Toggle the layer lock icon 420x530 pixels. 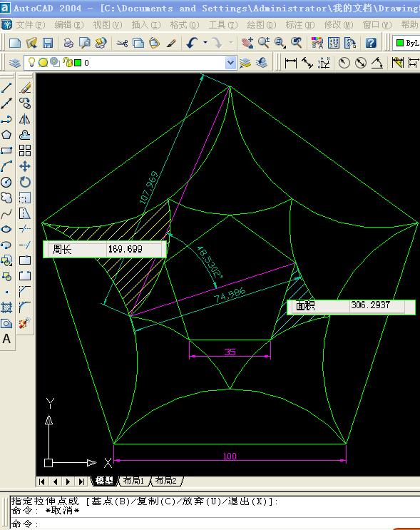tap(68, 62)
